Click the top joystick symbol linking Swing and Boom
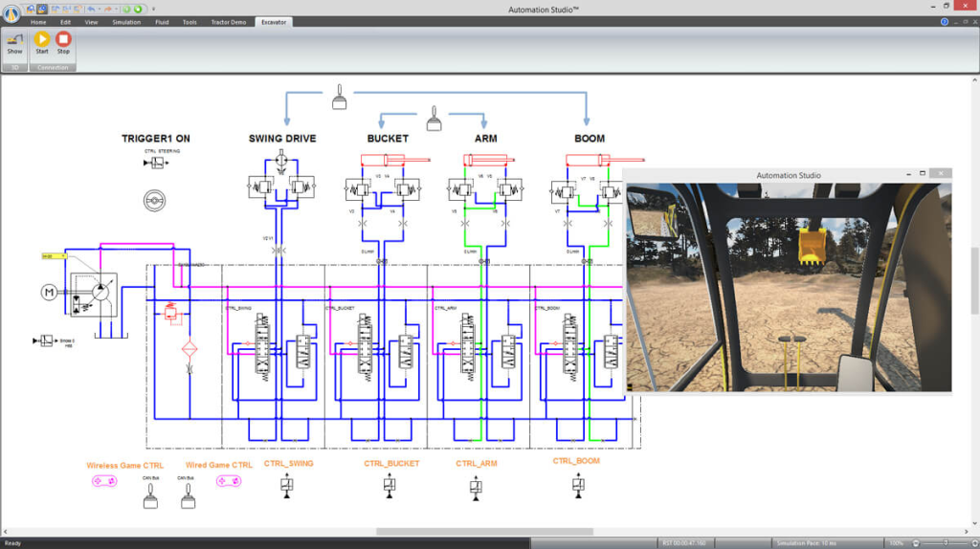Screen dimensions: 980x549 pyautogui.click(x=340, y=97)
